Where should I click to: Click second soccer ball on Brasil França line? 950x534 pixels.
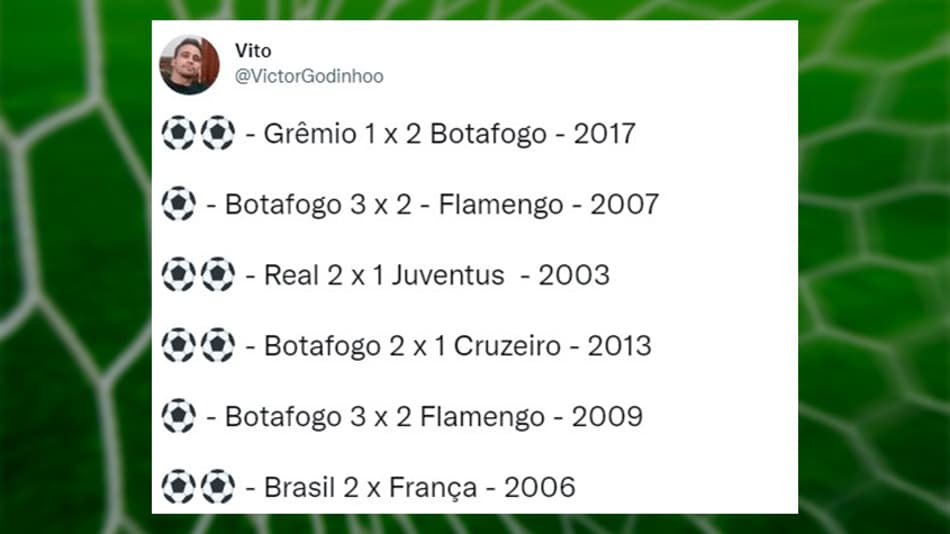(x=218, y=487)
